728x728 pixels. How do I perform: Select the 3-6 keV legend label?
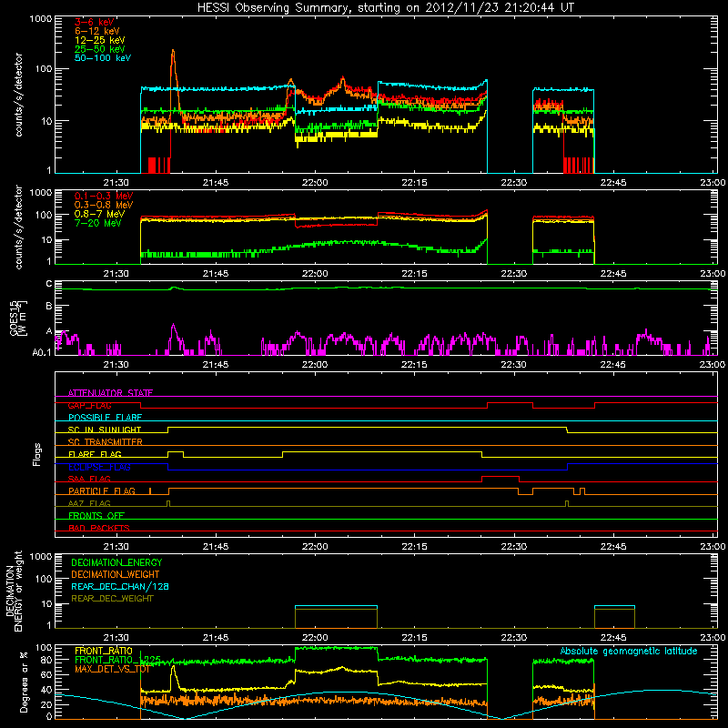[94, 22]
